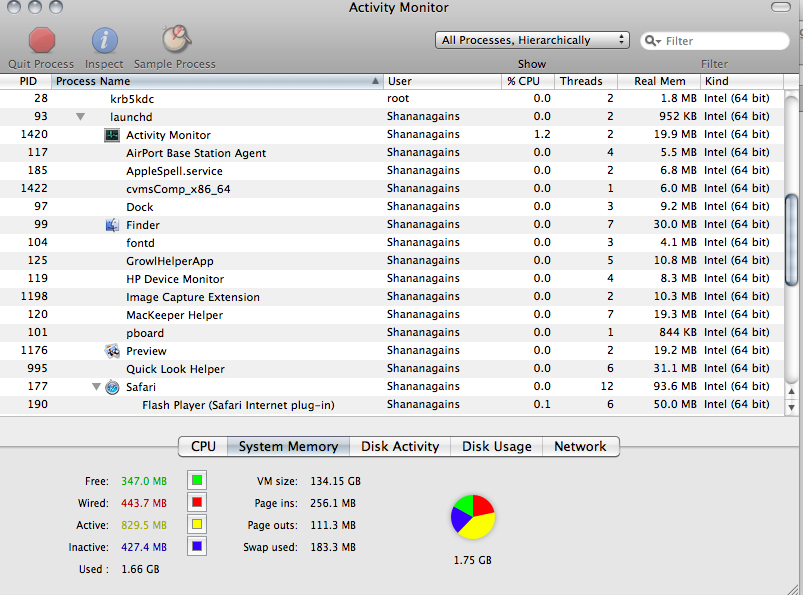Click the Swap used 183.3 MB value
Image resolution: width=803 pixels, height=595 pixels.
pos(333,547)
